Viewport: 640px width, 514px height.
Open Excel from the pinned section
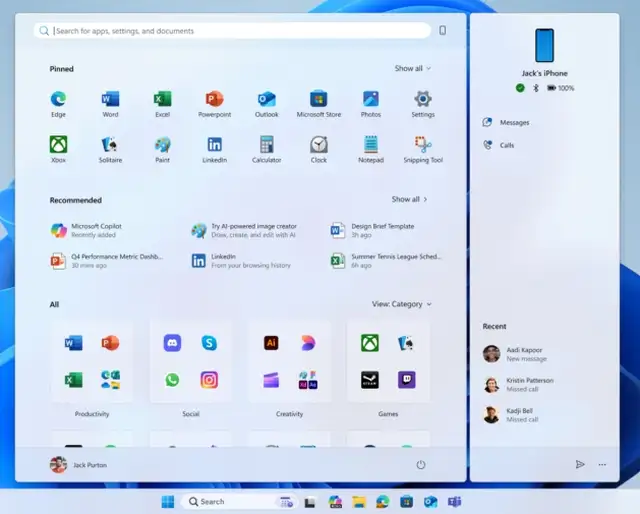[162, 99]
